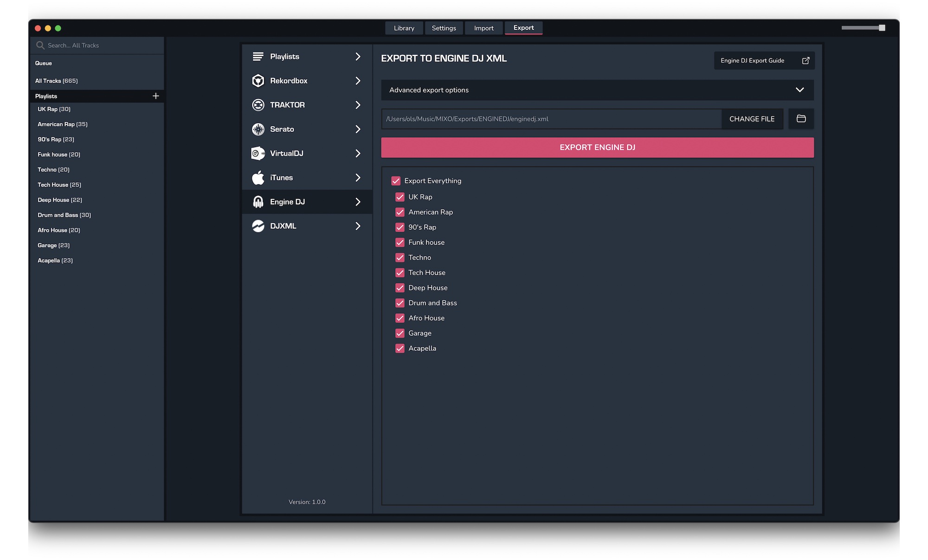Toggle the Techno export checkbox
The width and height of the screenshot is (928, 560).
coord(400,257)
